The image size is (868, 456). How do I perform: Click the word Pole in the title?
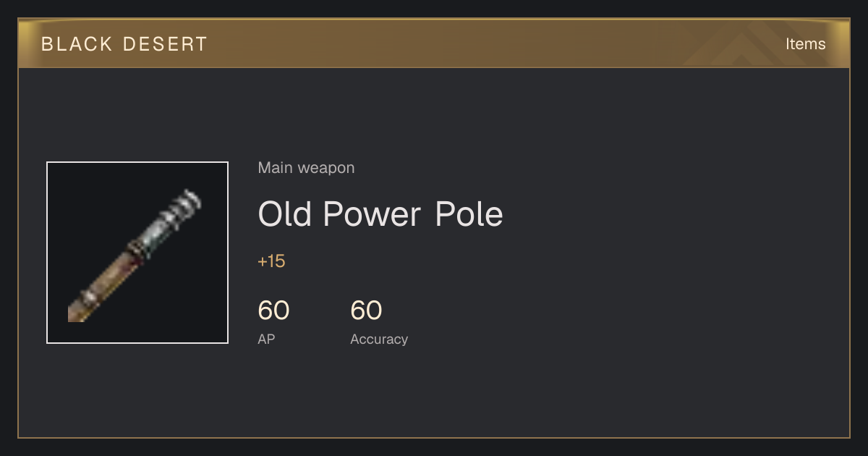pyautogui.click(x=469, y=214)
